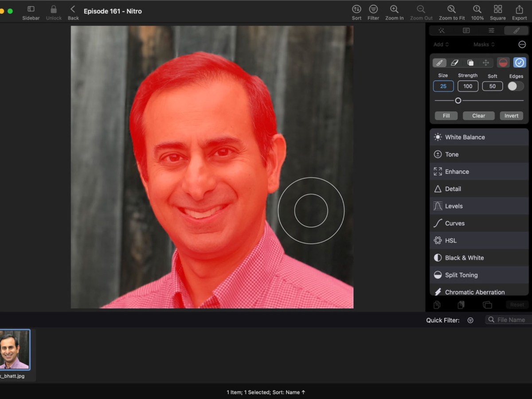Viewport: 532px width, 399px height.
Task: Open the Quick Filter options menu
Action: [470, 320]
